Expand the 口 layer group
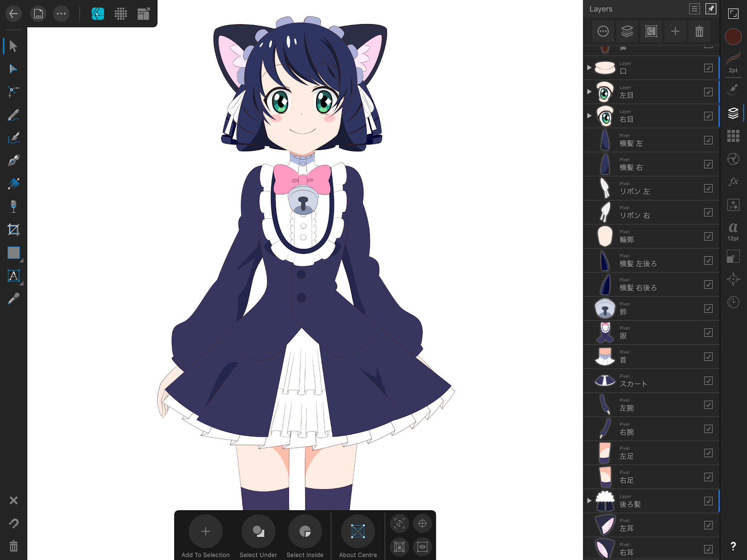 point(590,68)
